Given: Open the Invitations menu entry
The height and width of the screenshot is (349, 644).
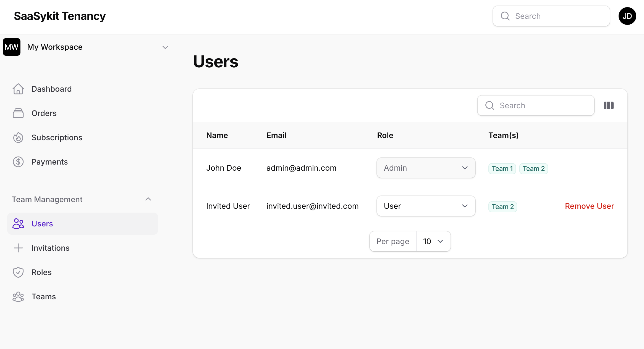Looking at the screenshot, I should [50, 248].
